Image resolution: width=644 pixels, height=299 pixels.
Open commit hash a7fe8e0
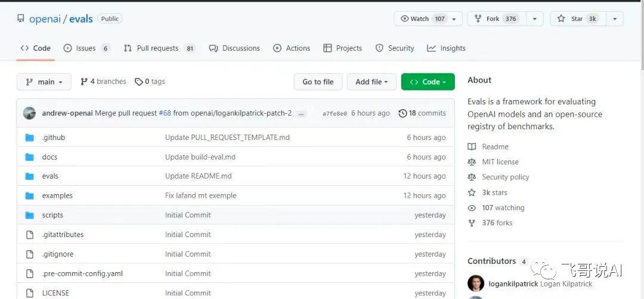pos(335,114)
